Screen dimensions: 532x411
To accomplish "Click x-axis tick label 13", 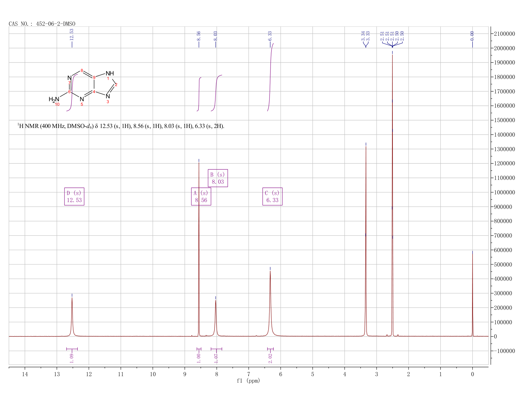I will (57, 374).
